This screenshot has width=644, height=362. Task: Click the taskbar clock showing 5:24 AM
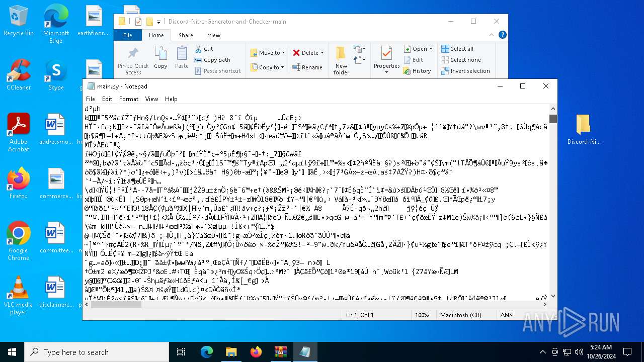pyautogui.click(x=600, y=352)
